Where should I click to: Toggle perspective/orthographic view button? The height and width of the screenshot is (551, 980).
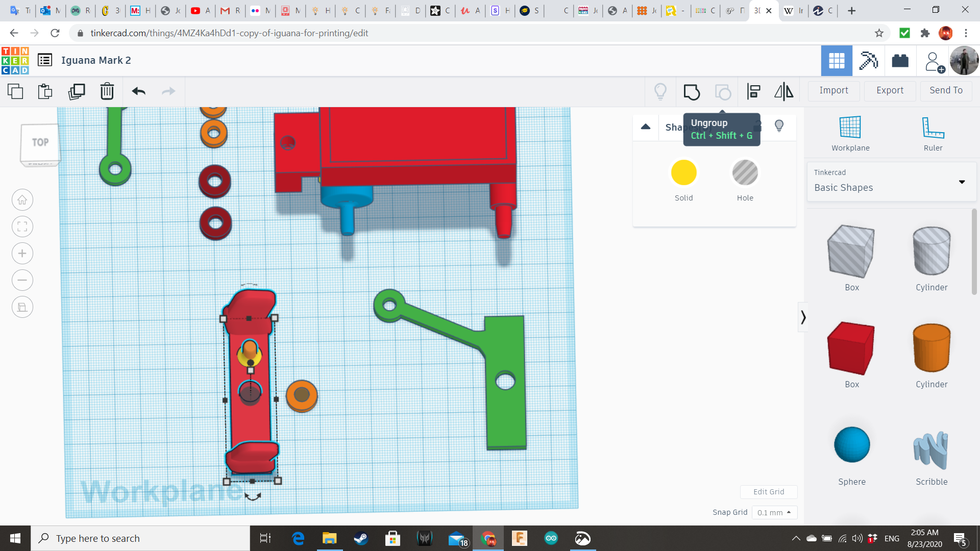[22, 307]
